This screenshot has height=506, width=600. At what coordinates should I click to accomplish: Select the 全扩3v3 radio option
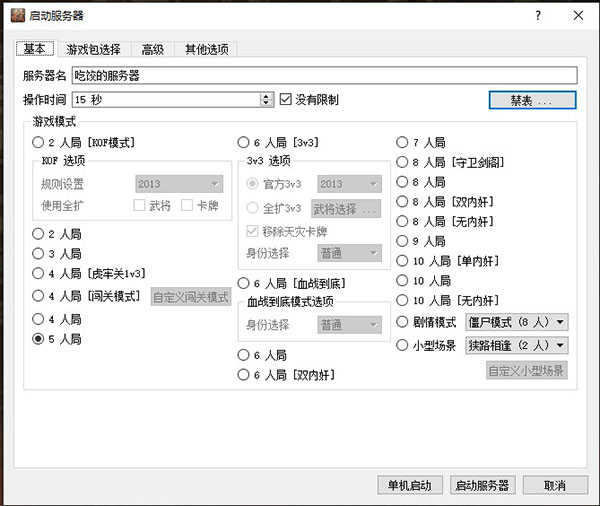[274, 208]
